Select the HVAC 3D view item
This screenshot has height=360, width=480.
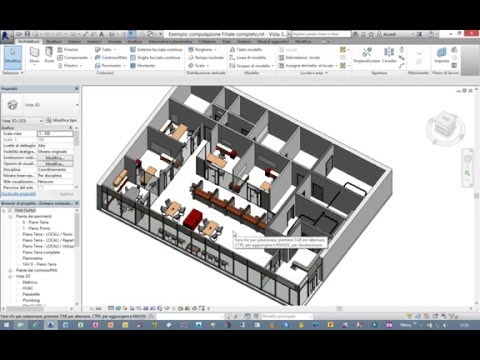pyautogui.click(x=28, y=288)
